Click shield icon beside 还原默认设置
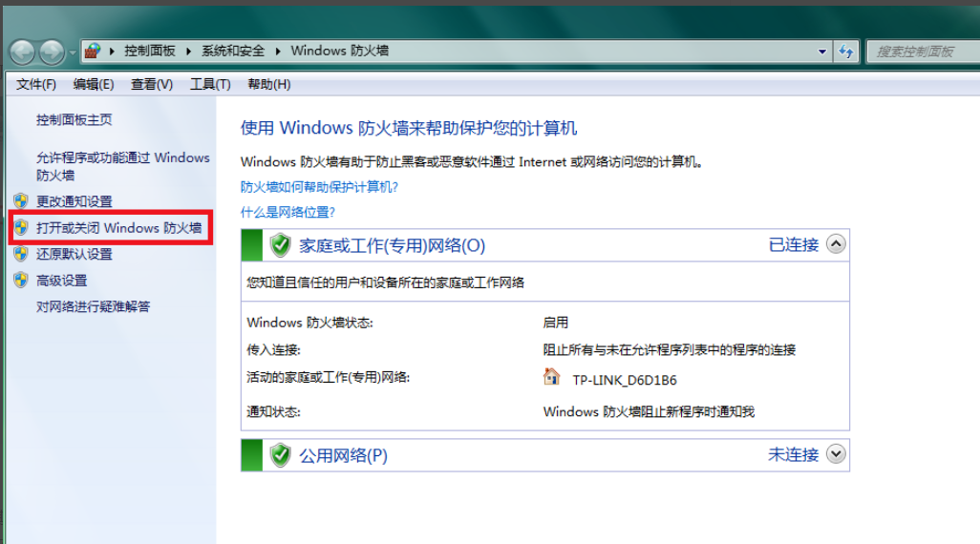 (x=20, y=254)
